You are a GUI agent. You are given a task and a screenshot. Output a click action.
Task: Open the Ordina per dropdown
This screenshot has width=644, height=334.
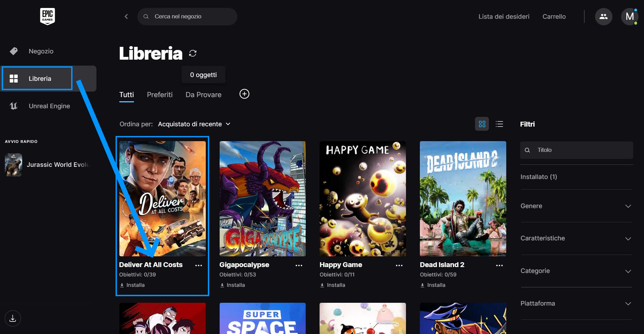(194, 124)
